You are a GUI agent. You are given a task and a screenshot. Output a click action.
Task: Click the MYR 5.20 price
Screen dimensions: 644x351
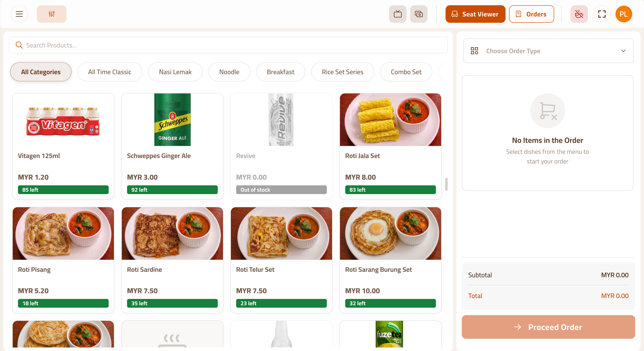[33, 291]
